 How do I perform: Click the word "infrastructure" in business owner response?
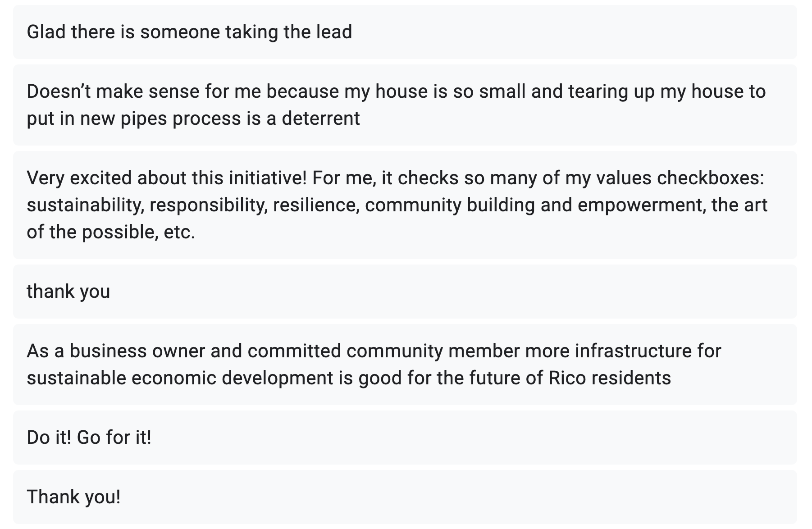633,351
